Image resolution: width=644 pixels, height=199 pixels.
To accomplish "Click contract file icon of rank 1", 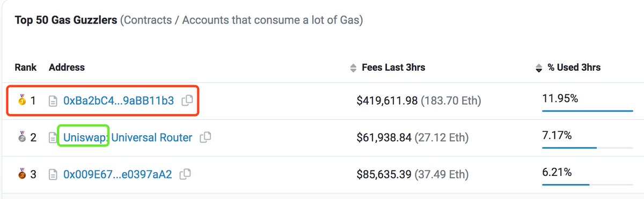I will point(53,100).
